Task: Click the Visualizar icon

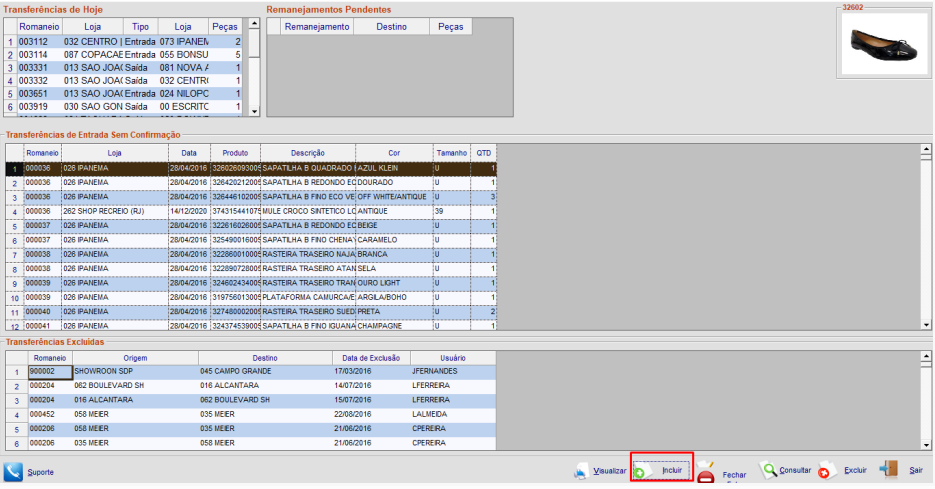Action: (581, 471)
